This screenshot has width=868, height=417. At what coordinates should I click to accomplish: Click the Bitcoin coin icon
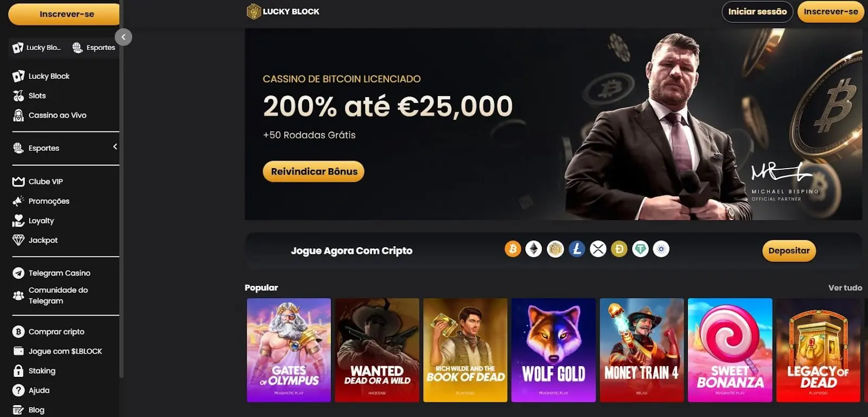click(513, 249)
